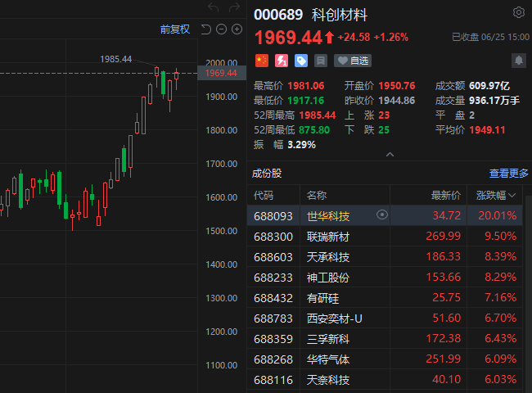Viewport: 532px width, 393px height.
Task: Zoom in chart with plus icon
Action: click(237, 29)
